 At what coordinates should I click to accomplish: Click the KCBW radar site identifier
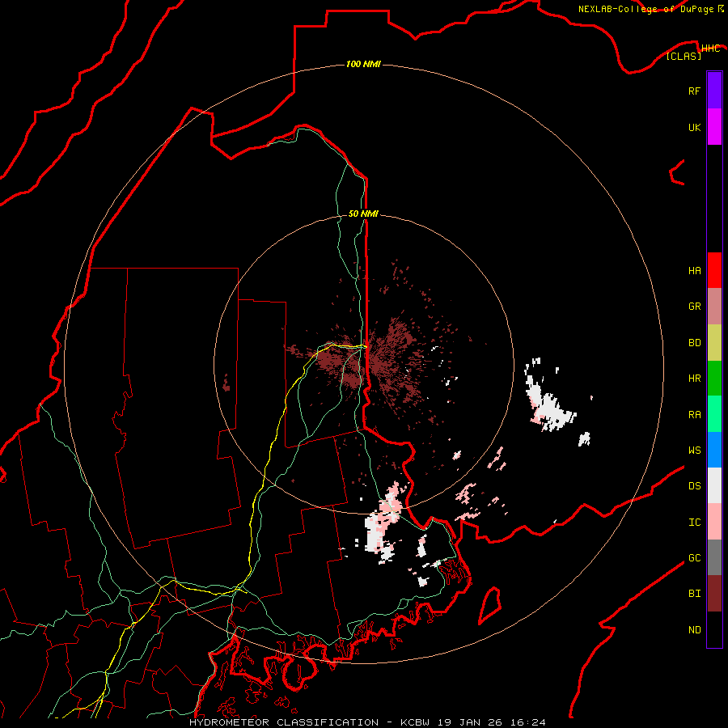(415, 722)
